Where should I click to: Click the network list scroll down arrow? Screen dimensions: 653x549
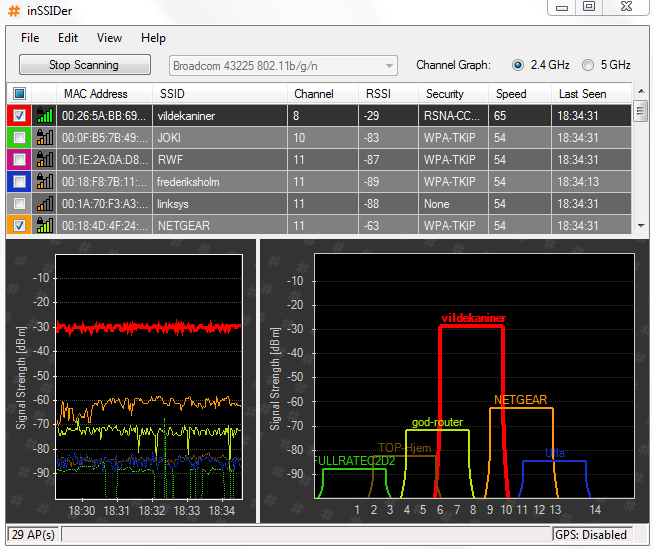click(x=641, y=225)
